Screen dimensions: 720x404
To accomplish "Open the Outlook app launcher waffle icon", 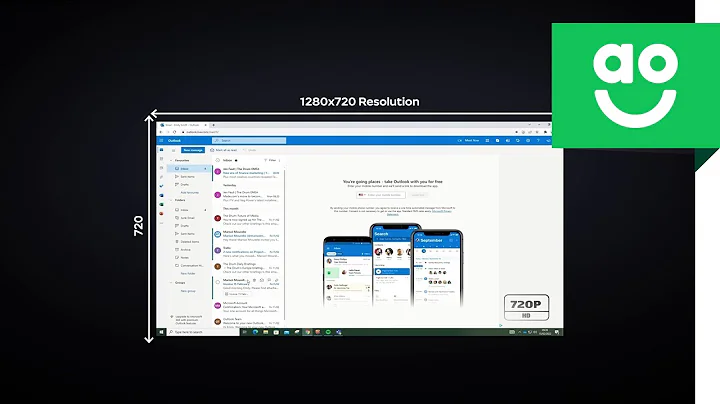I will click(161, 140).
